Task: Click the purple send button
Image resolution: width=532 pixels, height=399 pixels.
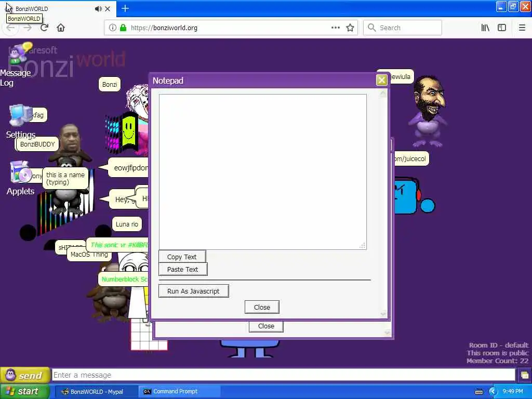Action: point(25,375)
